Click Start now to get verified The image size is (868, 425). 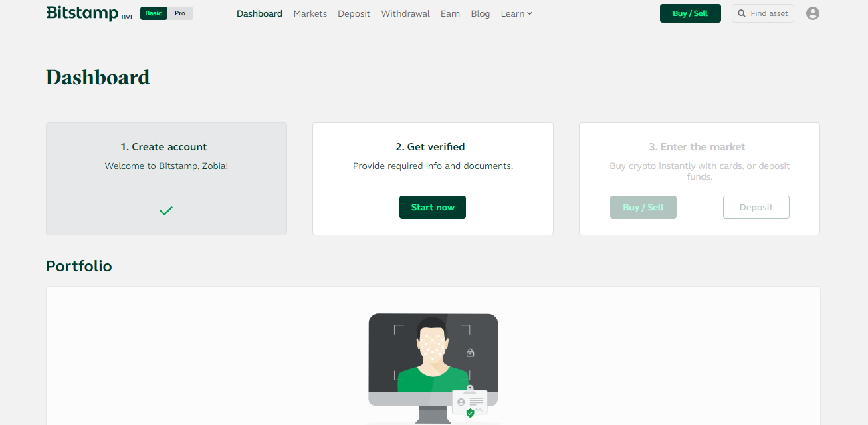433,207
